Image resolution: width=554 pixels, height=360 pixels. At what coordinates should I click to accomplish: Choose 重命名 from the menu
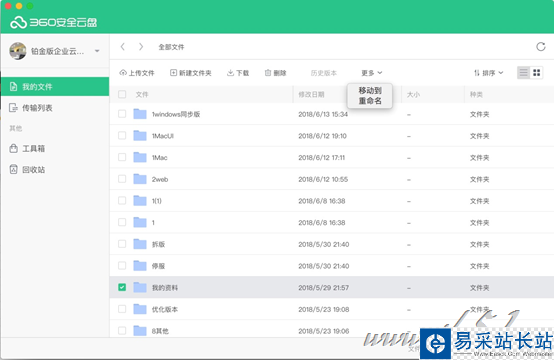(x=370, y=101)
